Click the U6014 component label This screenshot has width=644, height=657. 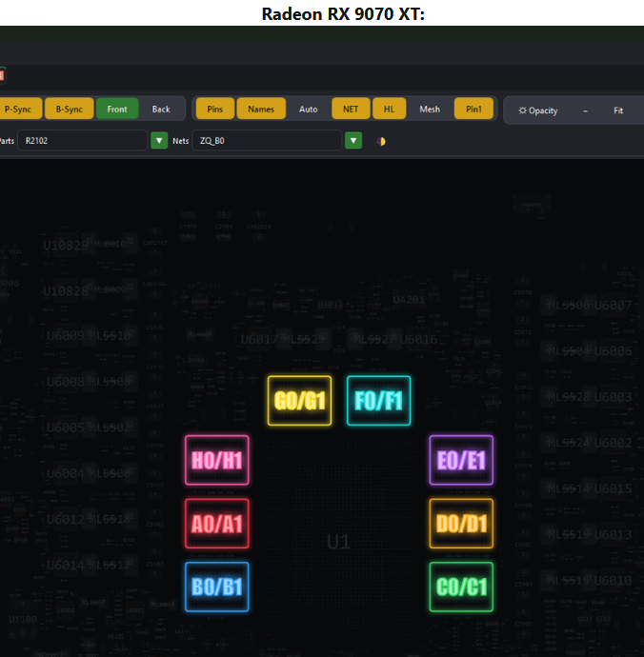[x=66, y=566]
